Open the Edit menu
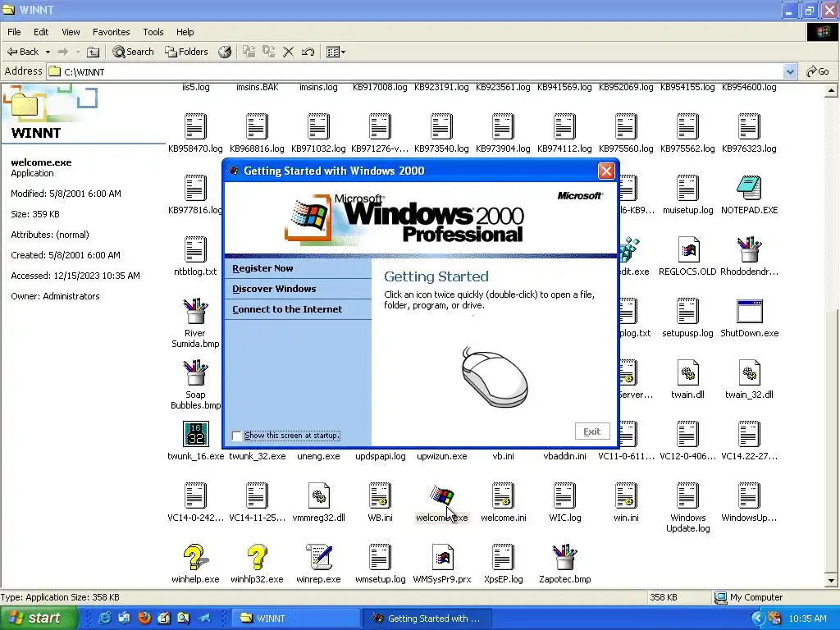 [x=41, y=32]
